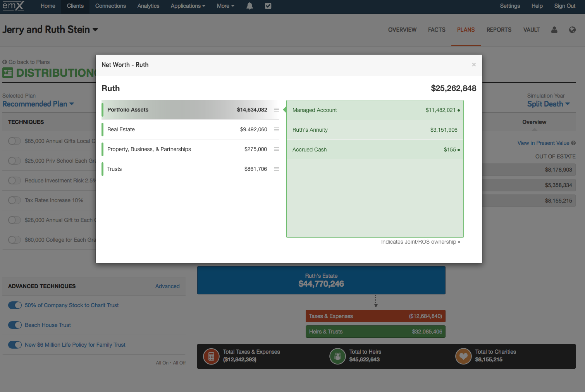The height and width of the screenshot is (392, 585).
Task: Open the client profile person icon
Action: tap(554, 30)
